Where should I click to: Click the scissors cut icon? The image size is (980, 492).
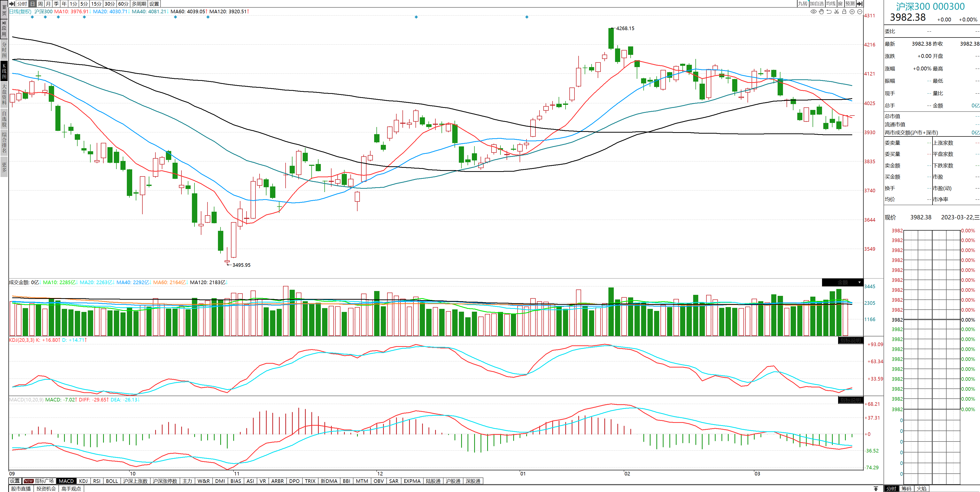[837, 11]
